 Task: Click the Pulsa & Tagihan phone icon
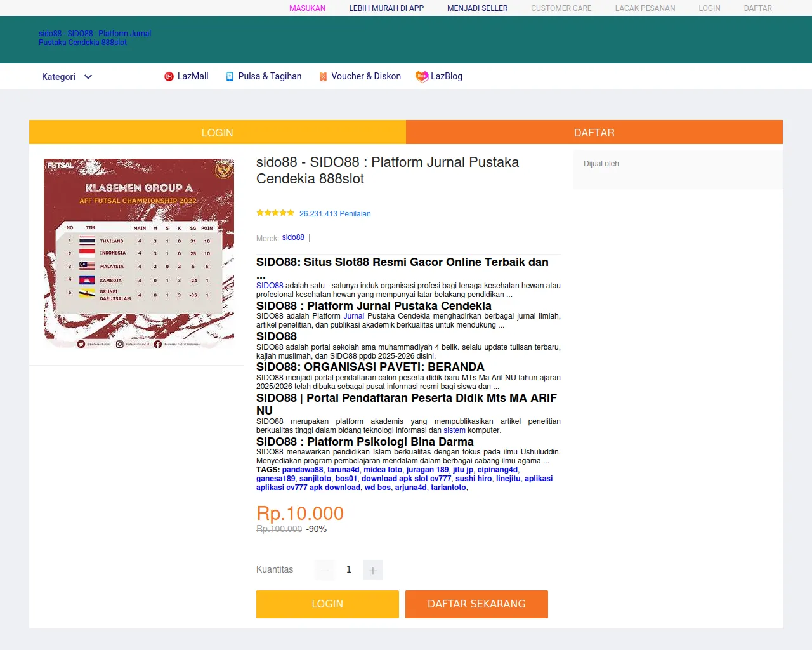click(230, 77)
